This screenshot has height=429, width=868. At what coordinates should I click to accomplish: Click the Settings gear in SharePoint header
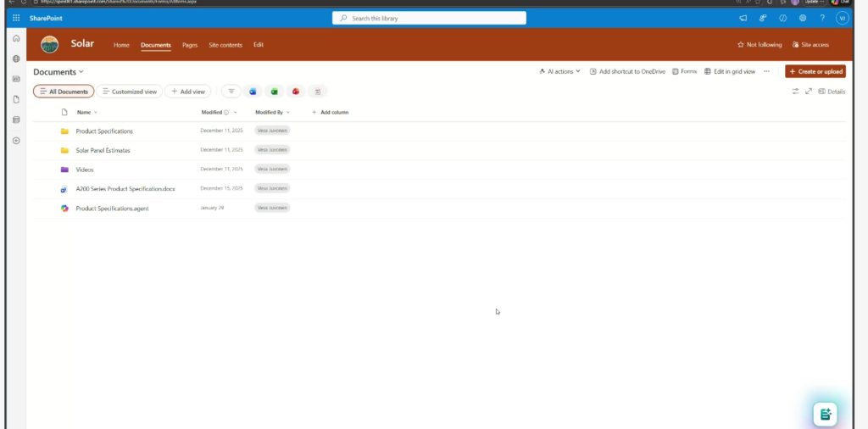pyautogui.click(x=803, y=18)
